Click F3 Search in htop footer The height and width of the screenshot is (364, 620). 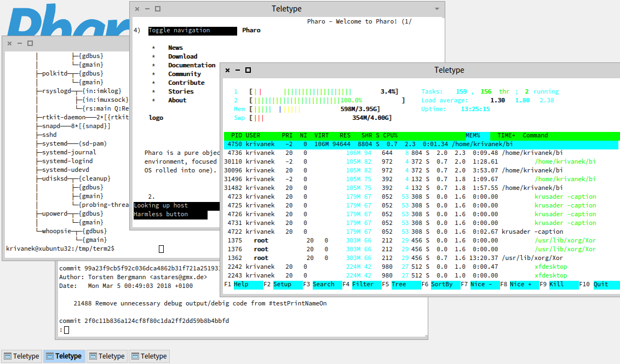[x=322, y=285]
